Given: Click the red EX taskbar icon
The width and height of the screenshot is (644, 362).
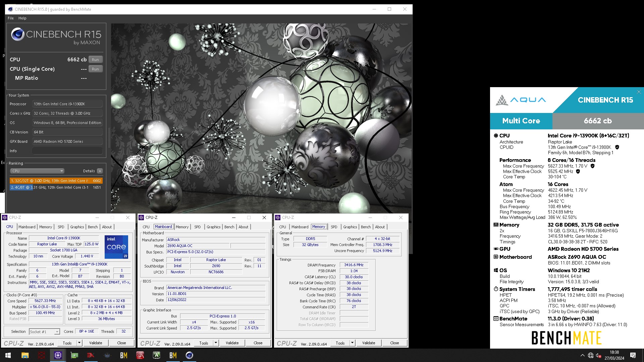Looking at the screenshot, I should point(91,355).
